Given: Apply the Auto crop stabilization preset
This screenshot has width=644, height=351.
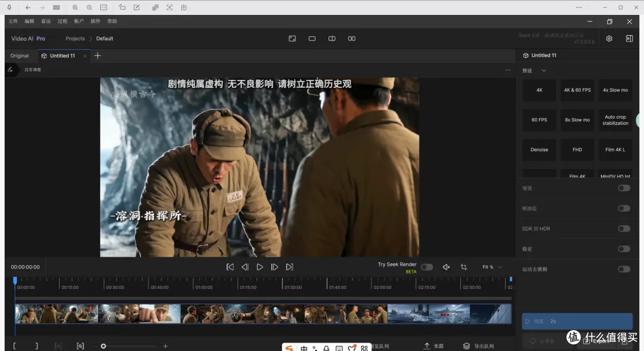Looking at the screenshot, I should [x=615, y=120].
